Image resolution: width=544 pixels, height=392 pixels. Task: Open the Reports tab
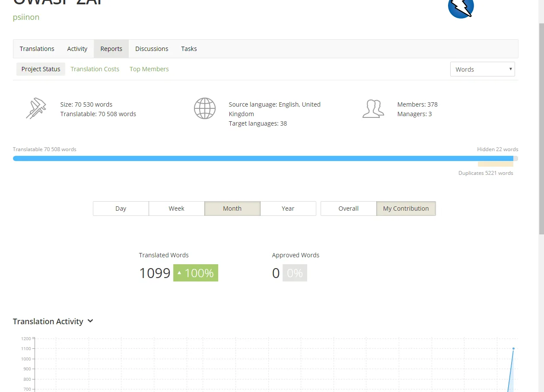coord(111,49)
